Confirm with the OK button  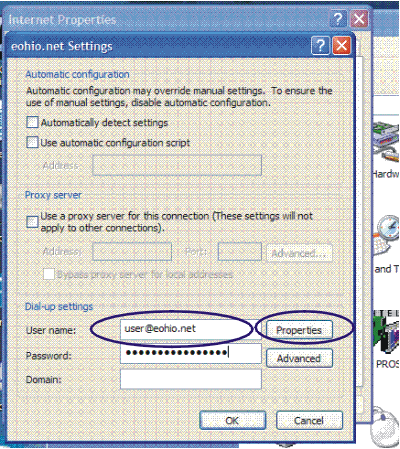(x=232, y=420)
